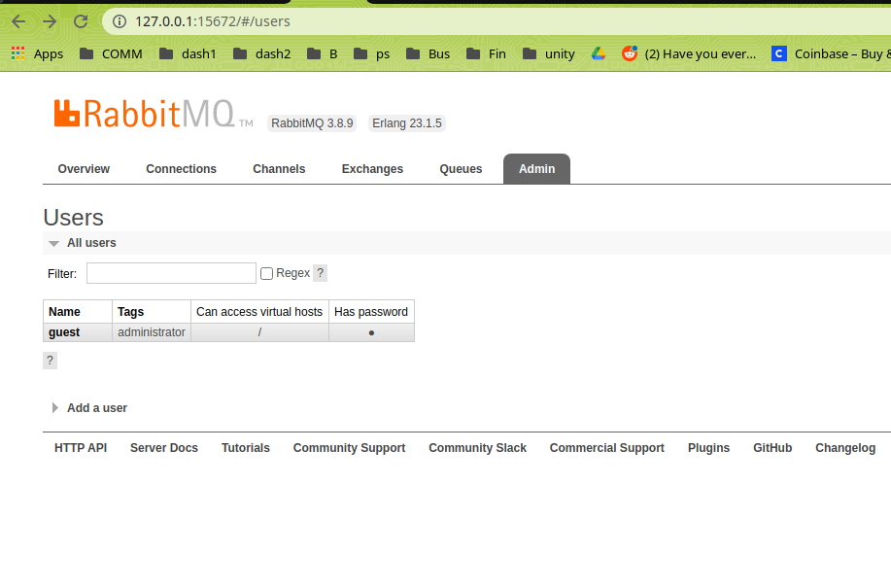Open the guest user details
The height and width of the screenshot is (588, 891).
[x=64, y=332]
